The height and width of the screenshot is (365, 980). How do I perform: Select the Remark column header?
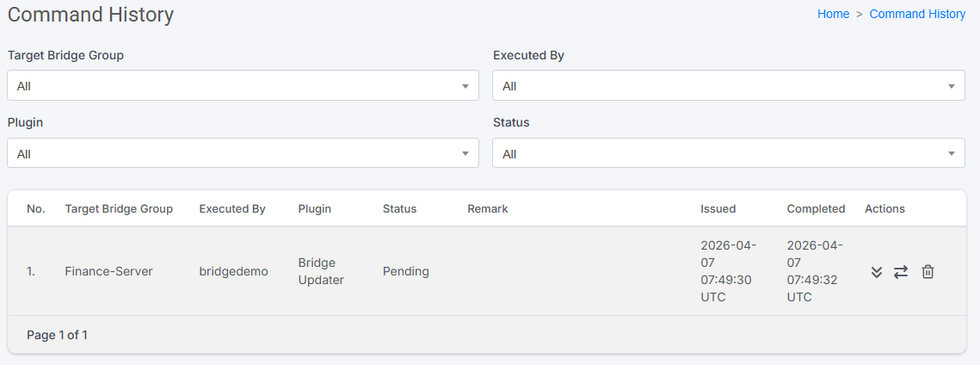point(488,209)
